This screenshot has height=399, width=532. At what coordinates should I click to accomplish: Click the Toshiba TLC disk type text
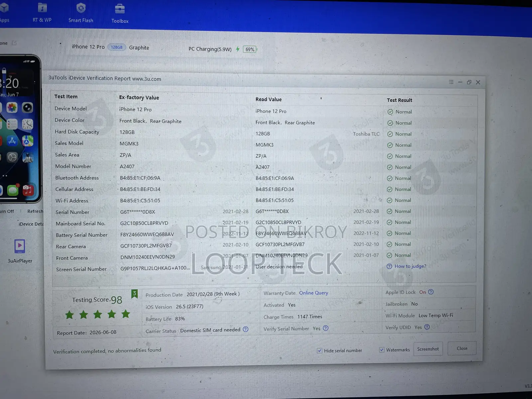[366, 134]
